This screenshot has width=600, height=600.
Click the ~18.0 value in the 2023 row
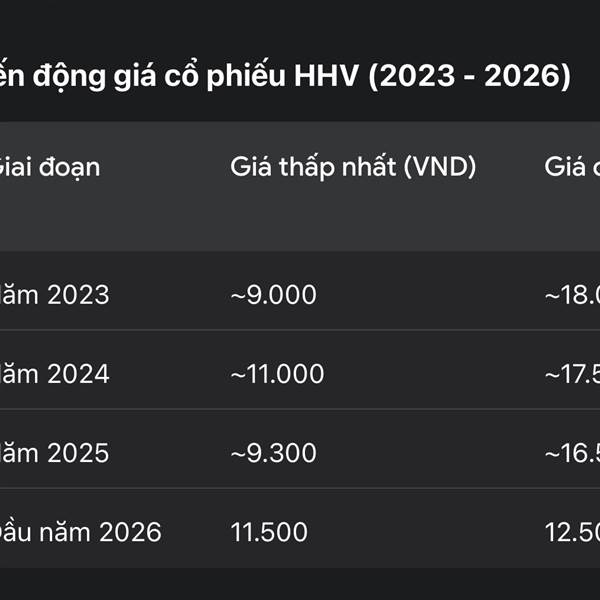pyautogui.click(x=572, y=295)
